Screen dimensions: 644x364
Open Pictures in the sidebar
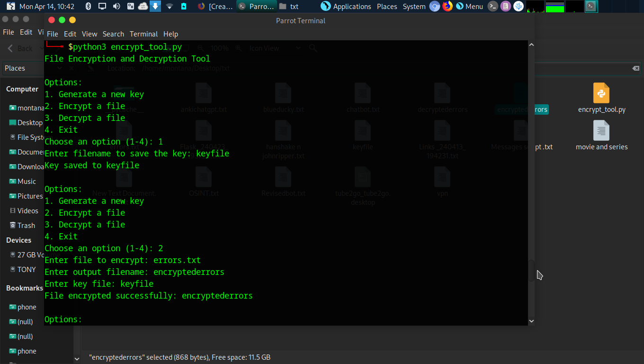tap(26, 196)
